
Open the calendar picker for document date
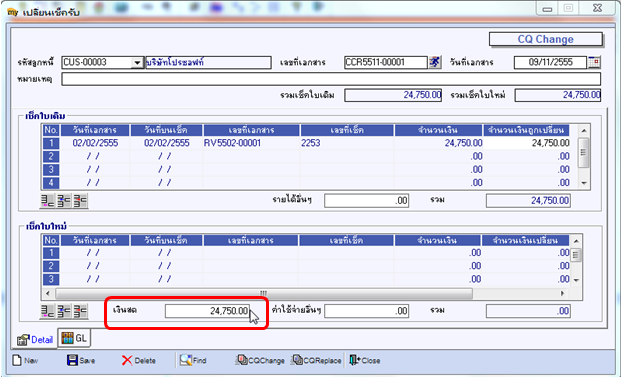(594, 62)
